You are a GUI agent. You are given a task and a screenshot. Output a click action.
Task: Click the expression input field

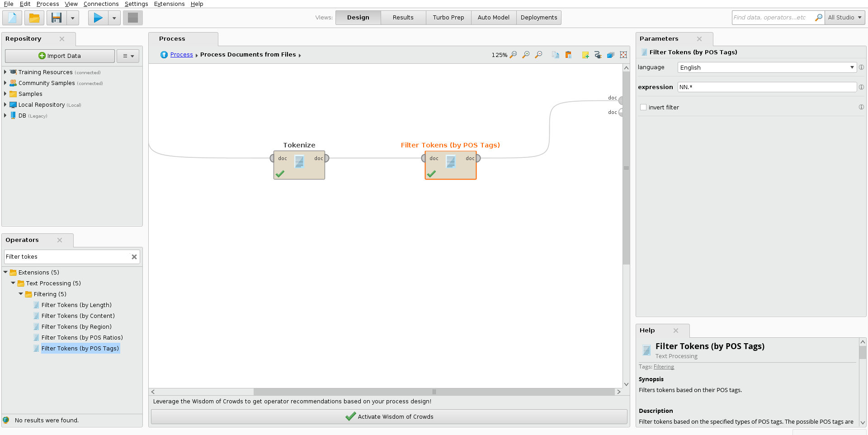point(767,87)
